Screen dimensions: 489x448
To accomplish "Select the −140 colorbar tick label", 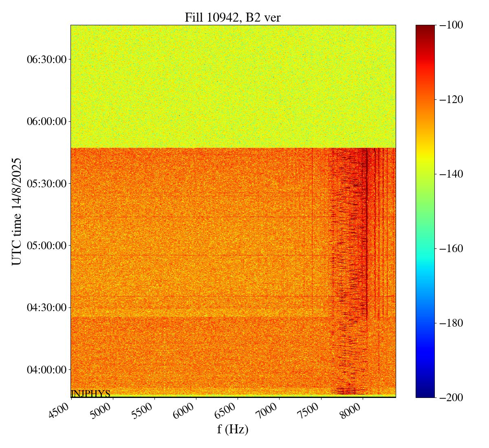I will (449, 174).
